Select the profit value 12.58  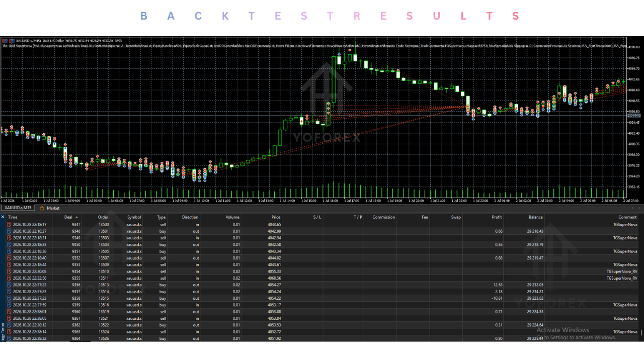point(498,285)
